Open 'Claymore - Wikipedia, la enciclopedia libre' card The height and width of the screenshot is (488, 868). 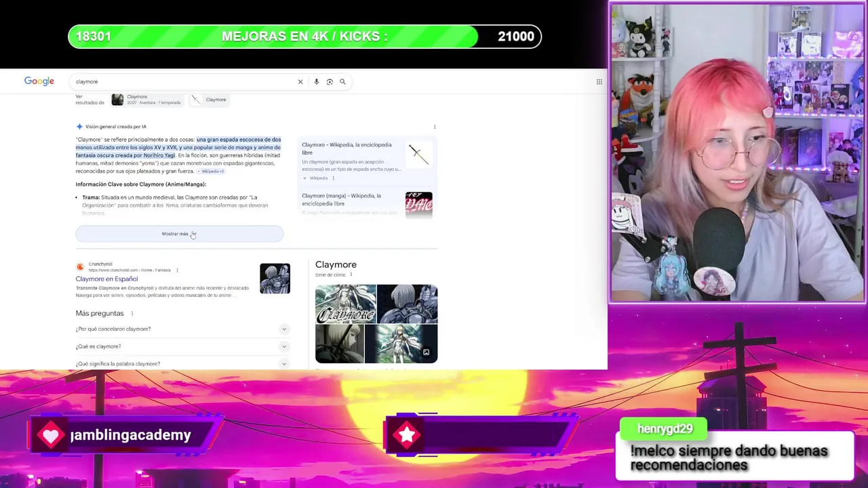tap(347, 148)
